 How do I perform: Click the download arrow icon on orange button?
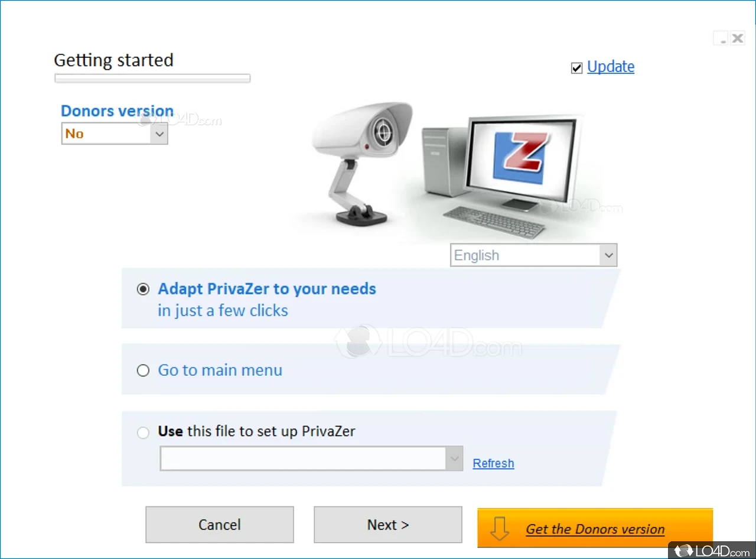click(500, 528)
